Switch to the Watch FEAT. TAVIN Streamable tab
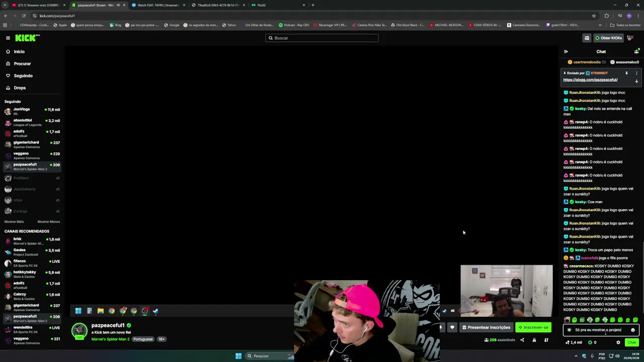The width and height of the screenshot is (644, 362). 158,5
